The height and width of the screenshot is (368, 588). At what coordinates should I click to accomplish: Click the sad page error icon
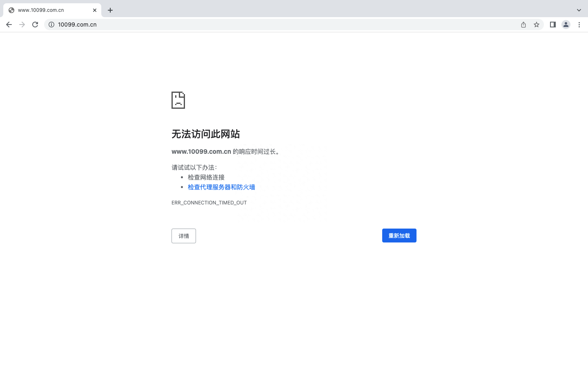[x=178, y=100]
